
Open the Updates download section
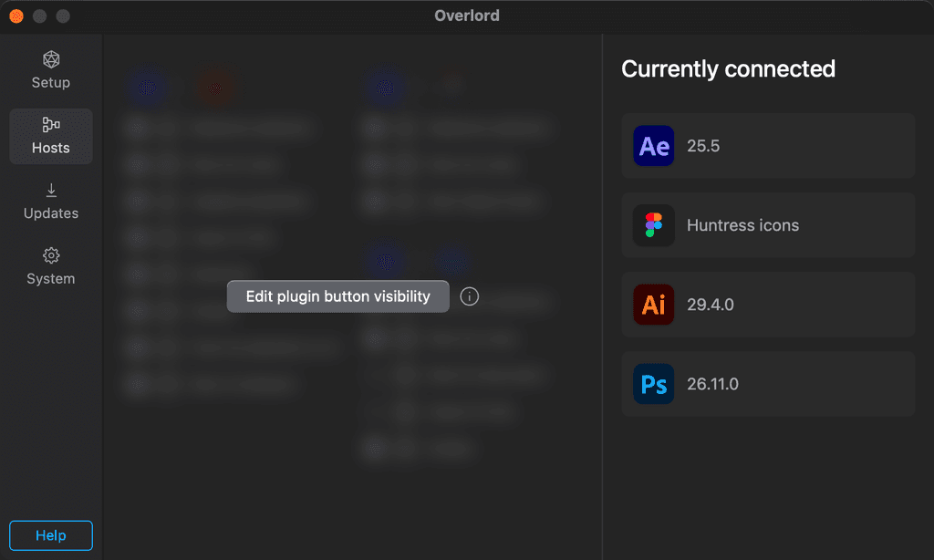(51, 202)
